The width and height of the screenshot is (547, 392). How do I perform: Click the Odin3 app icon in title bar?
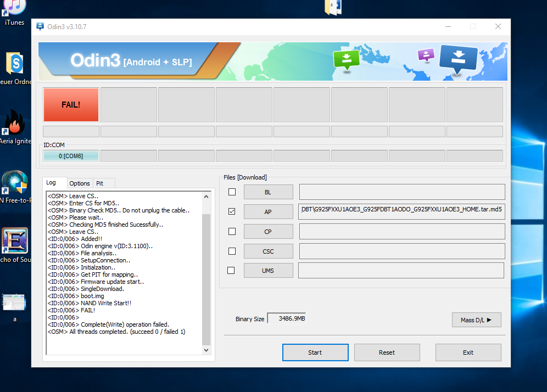pyautogui.click(x=40, y=26)
